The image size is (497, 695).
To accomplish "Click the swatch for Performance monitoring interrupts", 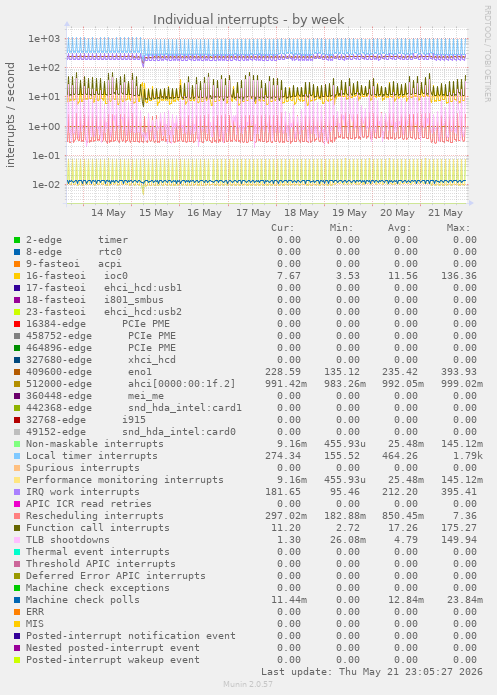I will coord(17,480).
